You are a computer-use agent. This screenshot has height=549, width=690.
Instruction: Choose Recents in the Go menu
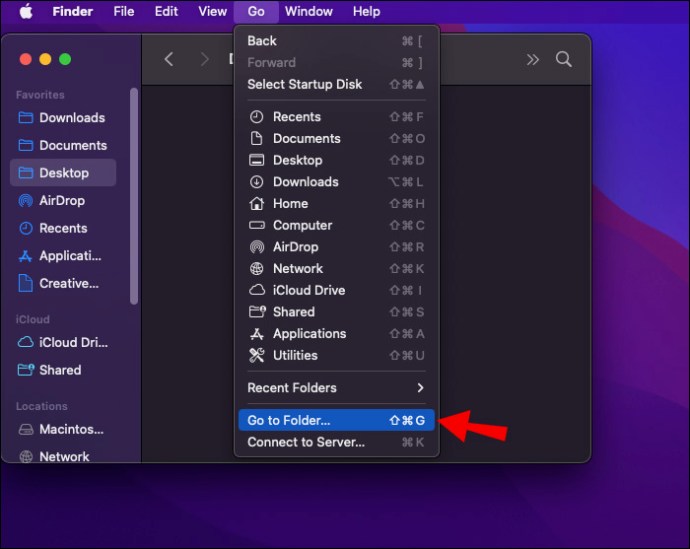pyautogui.click(x=337, y=117)
